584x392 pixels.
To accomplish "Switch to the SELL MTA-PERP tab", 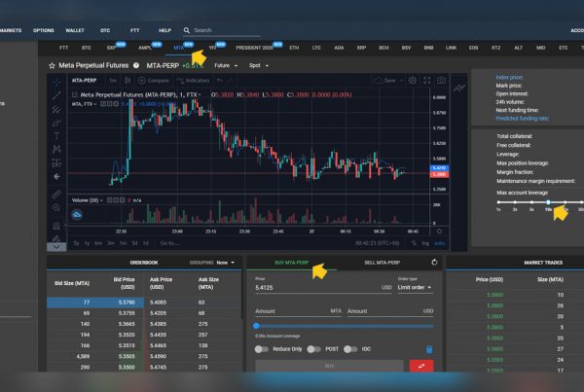I will pos(384,263).
